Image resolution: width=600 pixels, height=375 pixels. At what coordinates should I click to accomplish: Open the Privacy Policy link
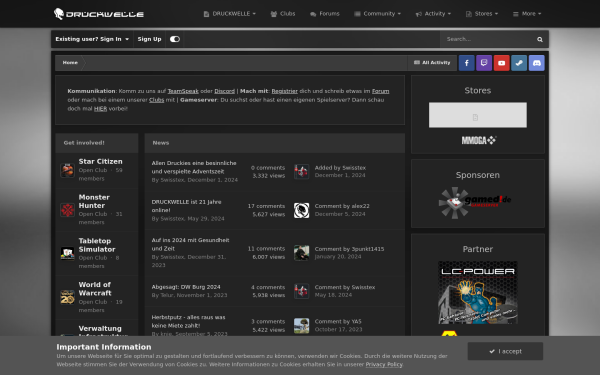pos(384,364)
